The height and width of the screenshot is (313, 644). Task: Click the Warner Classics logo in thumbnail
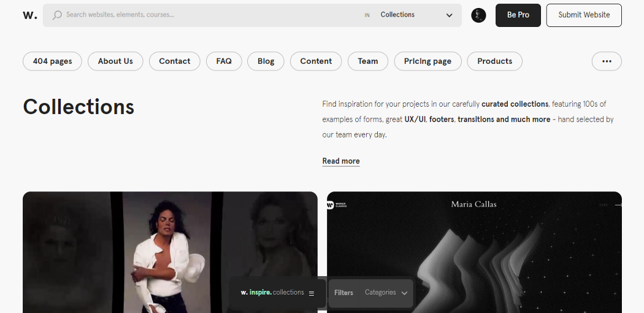point(337,204)
